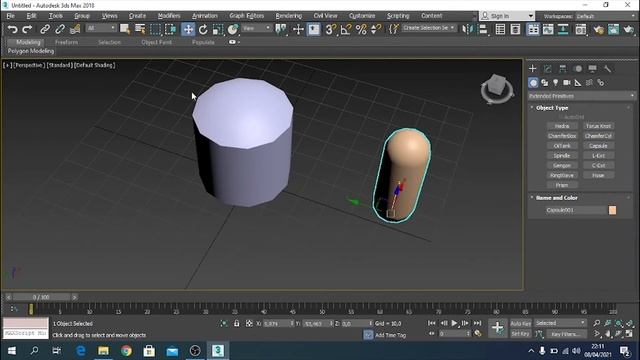Click the Select and Place icon
640x360 pixels.
coord(233,29)
